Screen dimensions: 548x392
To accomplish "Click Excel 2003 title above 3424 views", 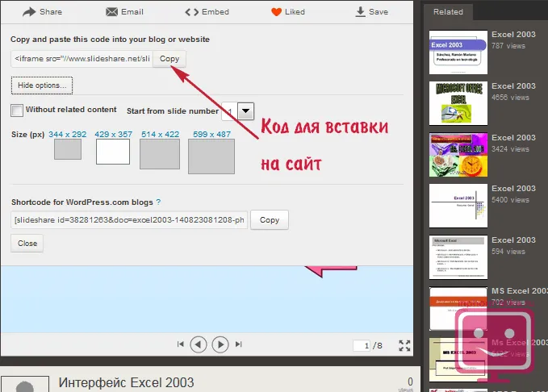I will pos(513,137).
